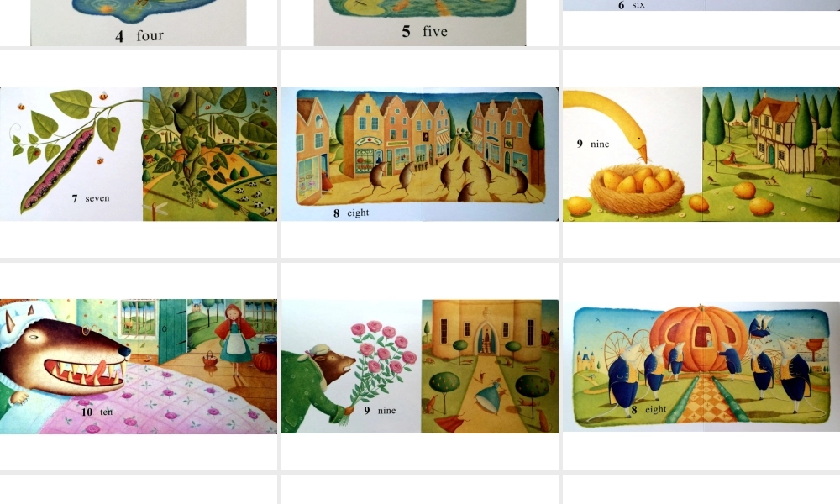Screen dimensions: 840x504
Task: Click the castle entrance in the bear picture
Action: pyautogui.click(x=486, y=339)
